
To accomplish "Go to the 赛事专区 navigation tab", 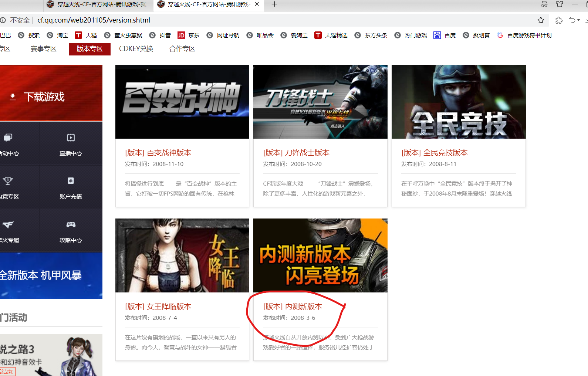I will pos(44,49).
